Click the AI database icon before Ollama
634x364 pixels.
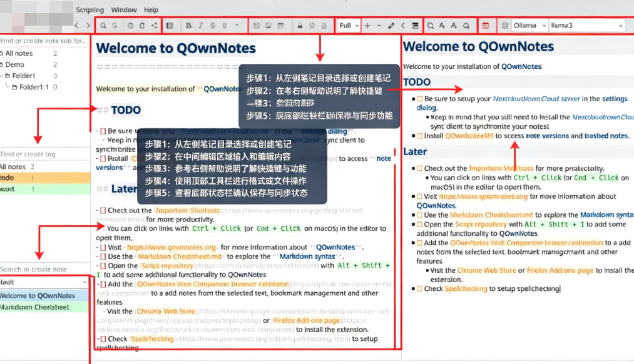[504, 26]
